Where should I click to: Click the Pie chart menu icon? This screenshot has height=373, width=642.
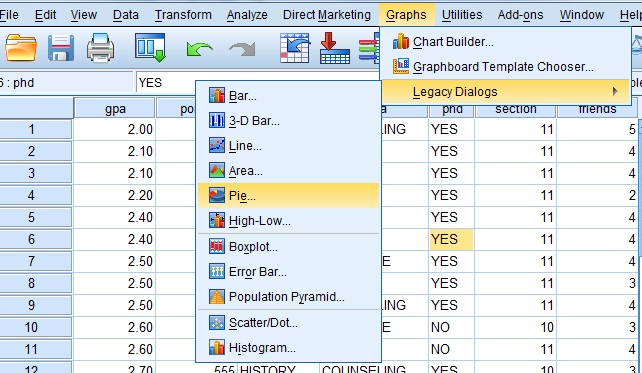217,195
